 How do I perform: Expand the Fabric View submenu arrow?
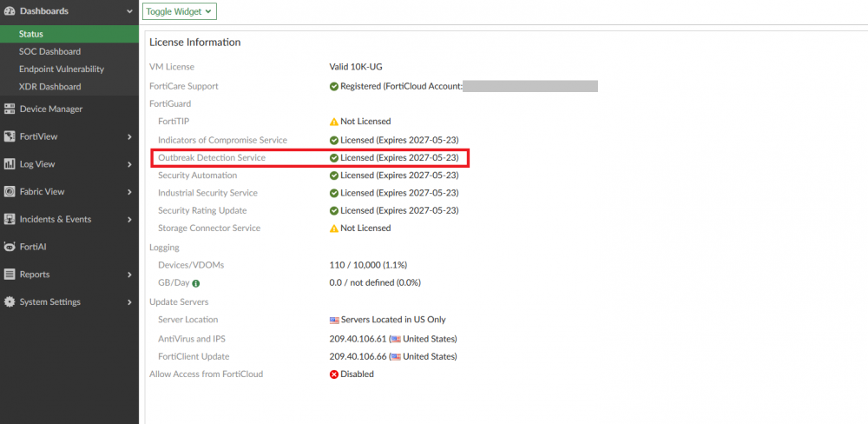coord(129,192)
